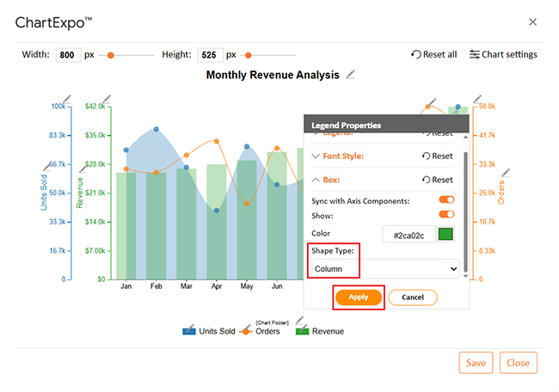The image size is (559, 392).
Task: Click the green color swatch
Action: tap(445, 234)
